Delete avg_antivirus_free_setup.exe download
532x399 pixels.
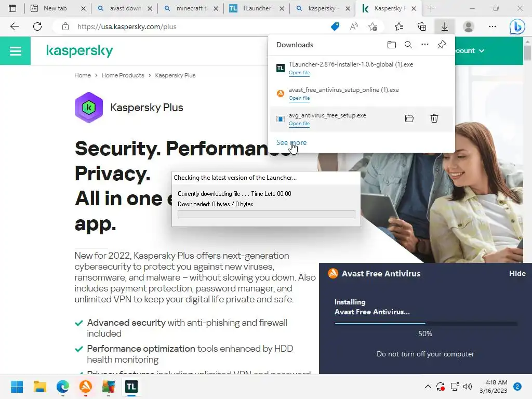[434, 118]
